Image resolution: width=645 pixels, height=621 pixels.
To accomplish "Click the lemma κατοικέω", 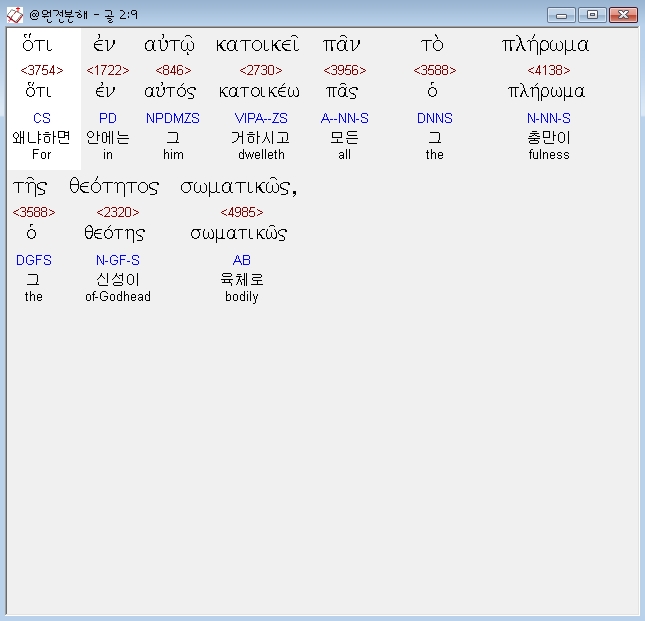I will [259, 91].
